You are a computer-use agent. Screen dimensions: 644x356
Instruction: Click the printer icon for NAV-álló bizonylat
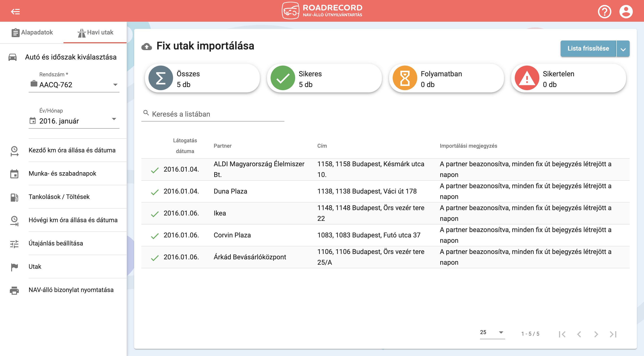pyautogui.click(x=14, y=290)
